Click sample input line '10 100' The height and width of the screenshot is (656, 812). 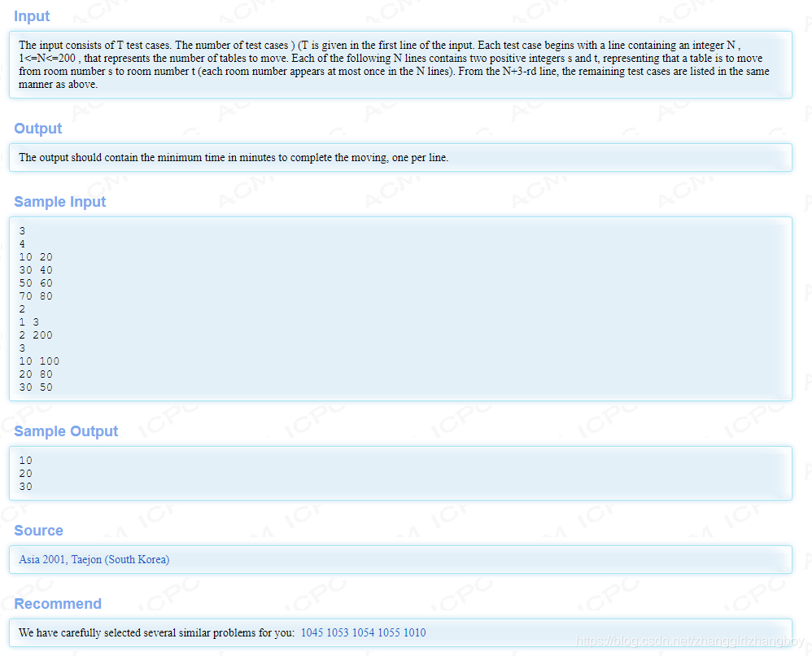point(39,361)
